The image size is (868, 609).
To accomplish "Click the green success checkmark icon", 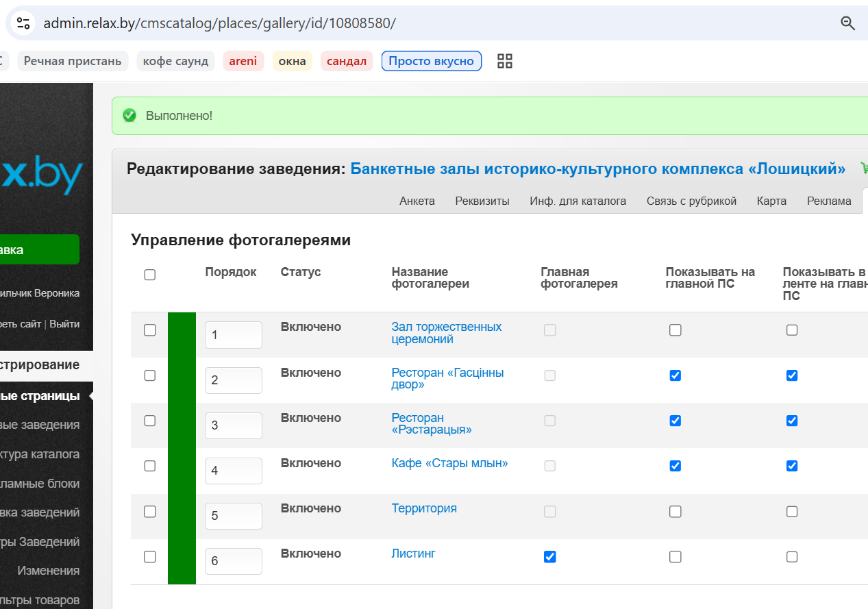I will pyautogui.click(x=129, y=116).
